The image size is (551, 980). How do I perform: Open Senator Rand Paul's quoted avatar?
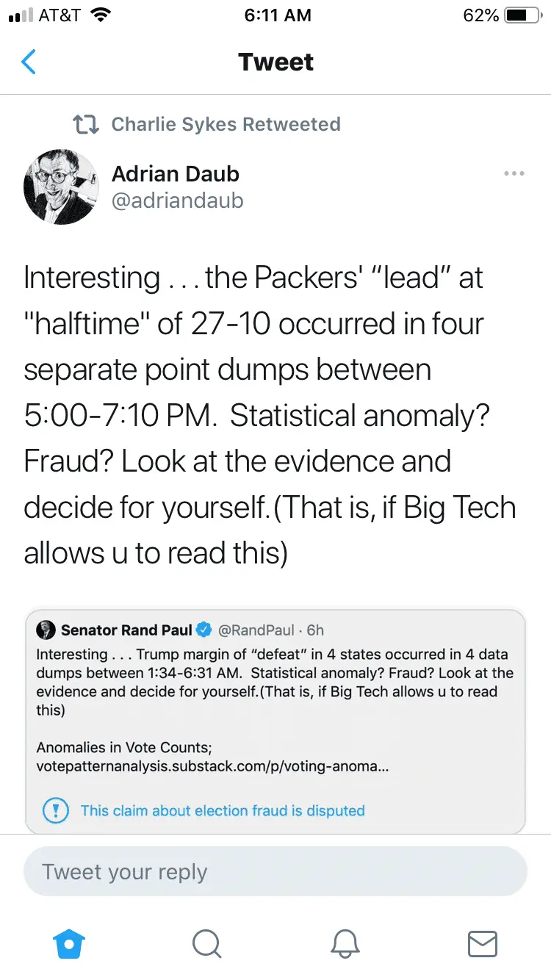[x=46, y=630]
